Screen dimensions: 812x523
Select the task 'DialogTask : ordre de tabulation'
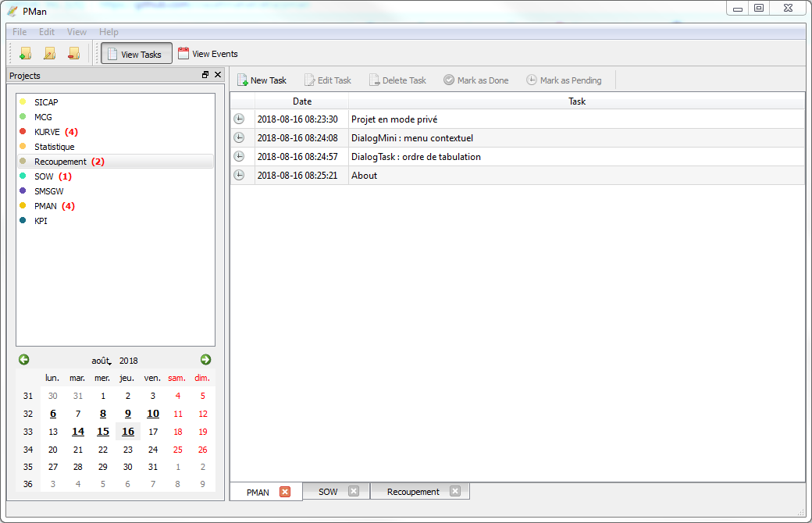tap(576, 156)
